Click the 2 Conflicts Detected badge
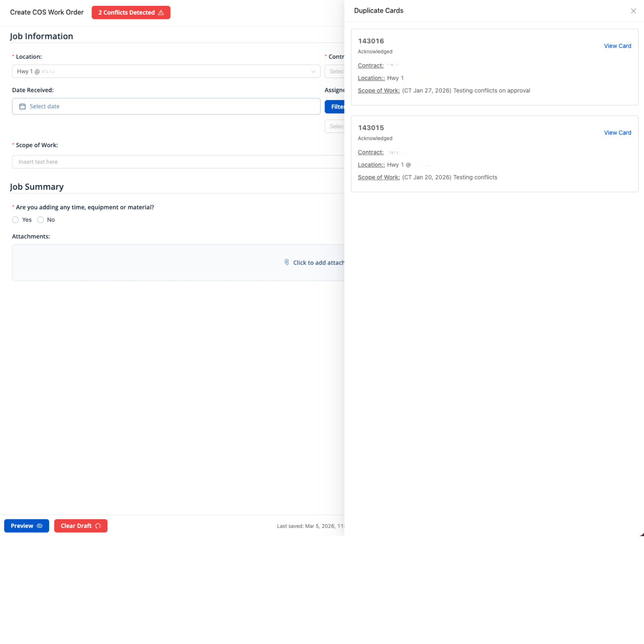 [127, 13]
